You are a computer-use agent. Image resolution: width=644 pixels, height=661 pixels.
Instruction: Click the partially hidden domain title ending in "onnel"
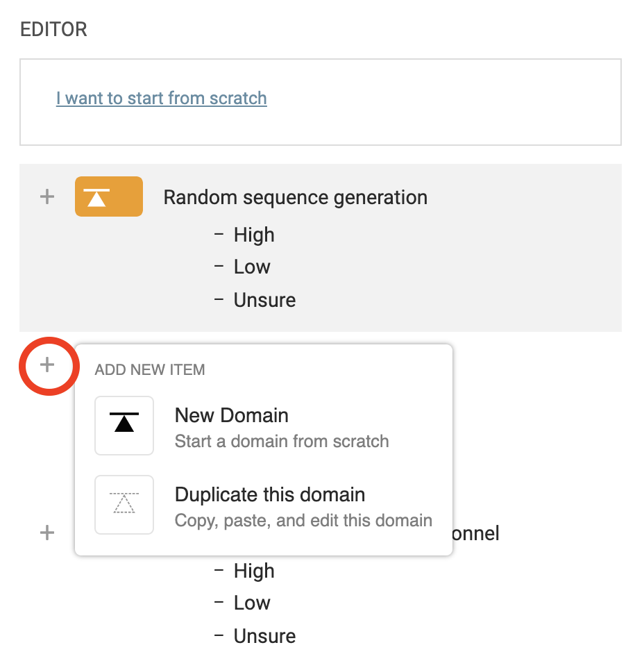pyautogui.click(x=476, y=533)
